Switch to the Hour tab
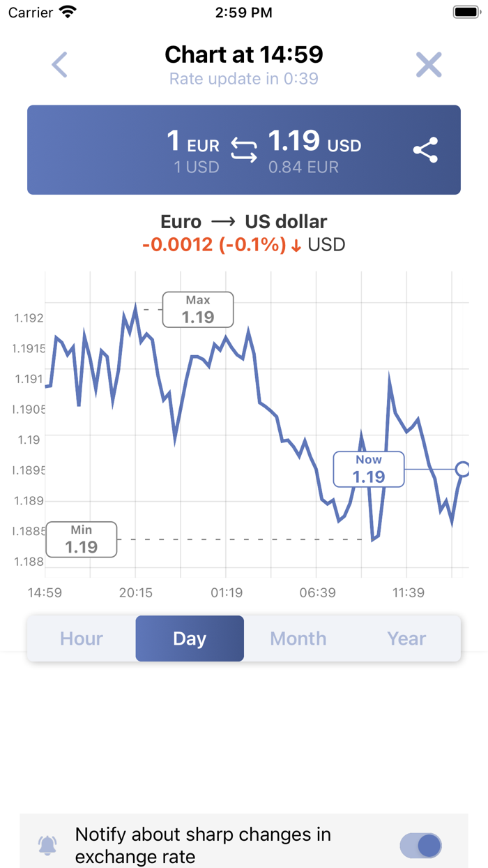The image size is (488, 868). tap(81, 638)
